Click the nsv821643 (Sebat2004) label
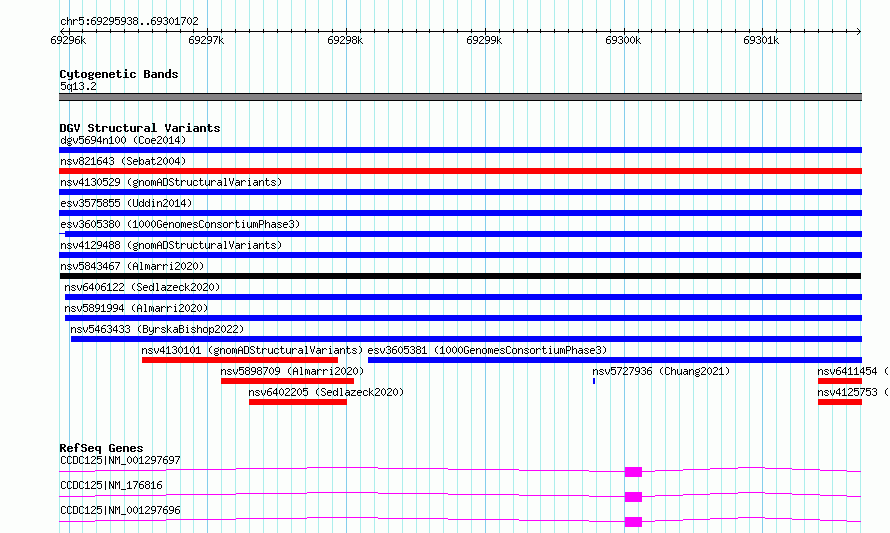The image size is (890, 533). 123,161
